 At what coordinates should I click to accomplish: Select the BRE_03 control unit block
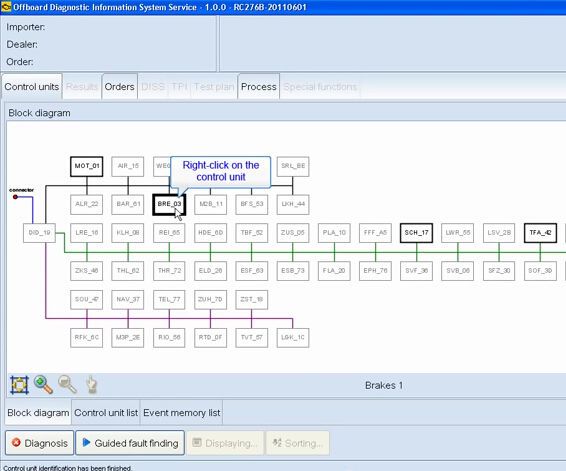pos(169,205)
